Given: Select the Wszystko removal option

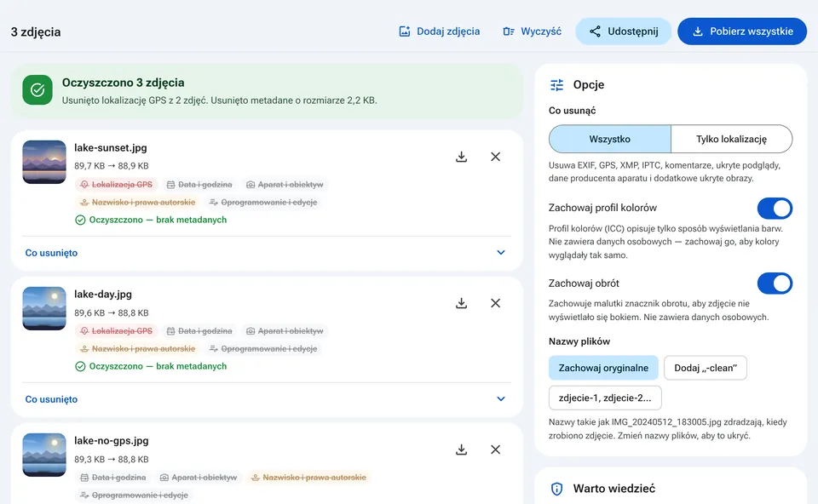Looking at the screenshot, I should pos(610,139).
